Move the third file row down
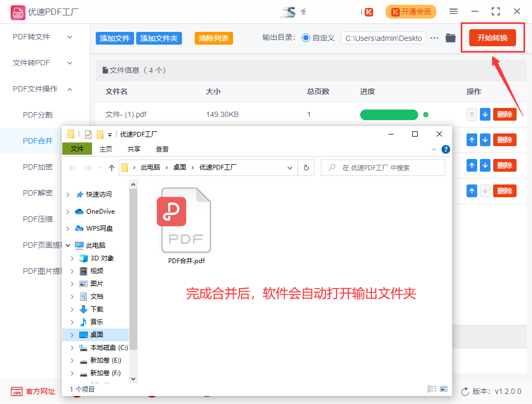The image size is (532, 404). 485,165
